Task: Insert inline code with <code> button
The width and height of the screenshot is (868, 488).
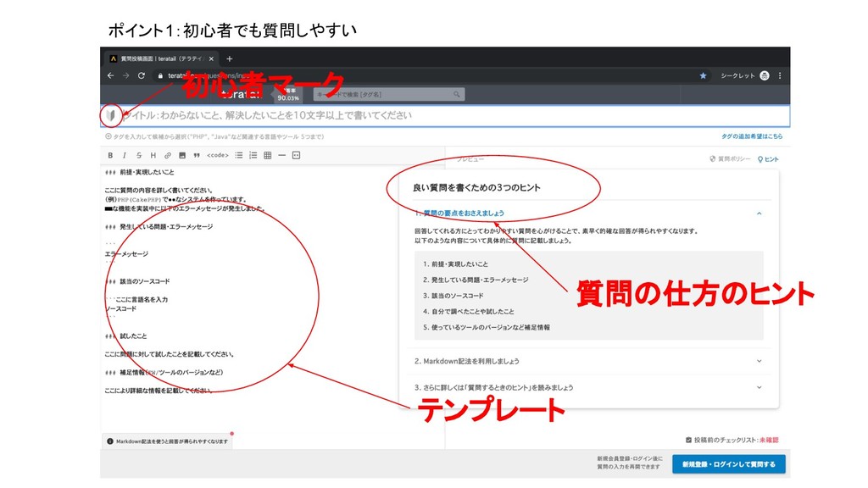Action: pos(218,156)
